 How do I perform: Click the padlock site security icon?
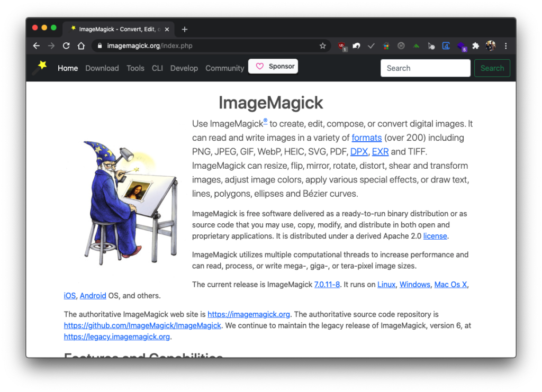(100, 46)
